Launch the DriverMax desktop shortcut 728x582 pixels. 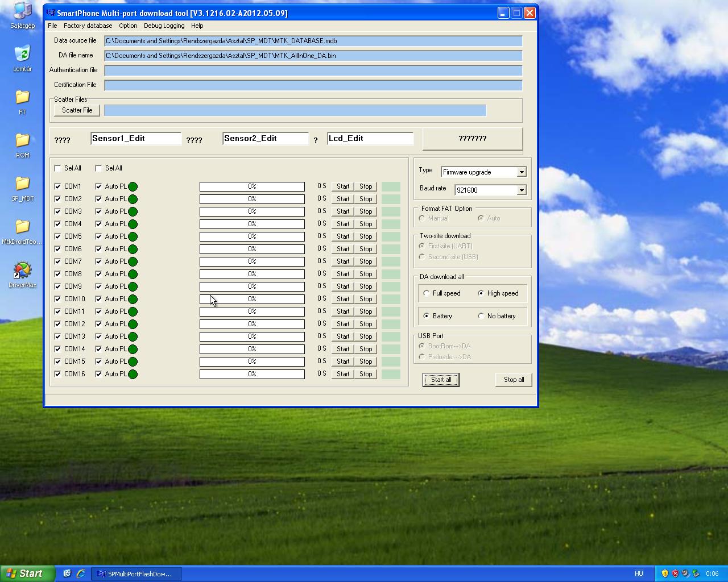point(22,275)
